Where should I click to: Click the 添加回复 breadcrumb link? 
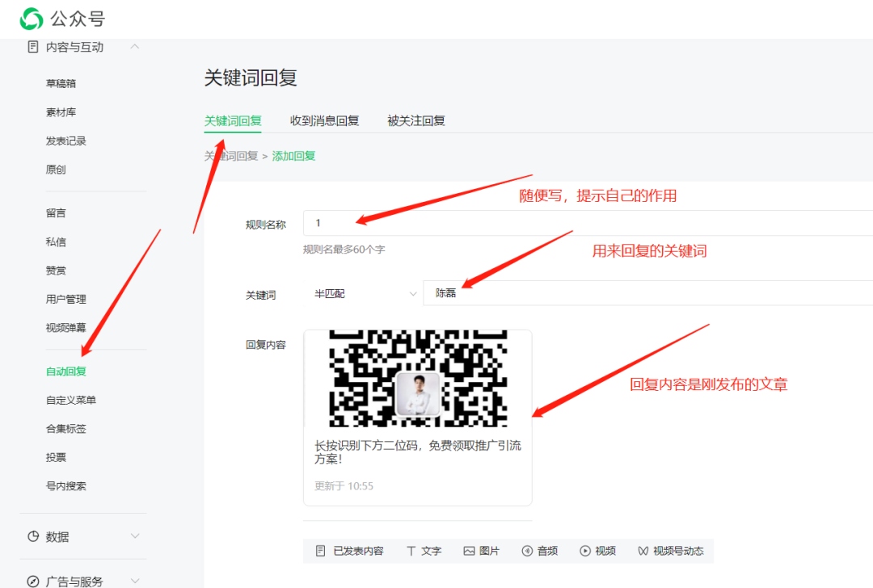293,156
